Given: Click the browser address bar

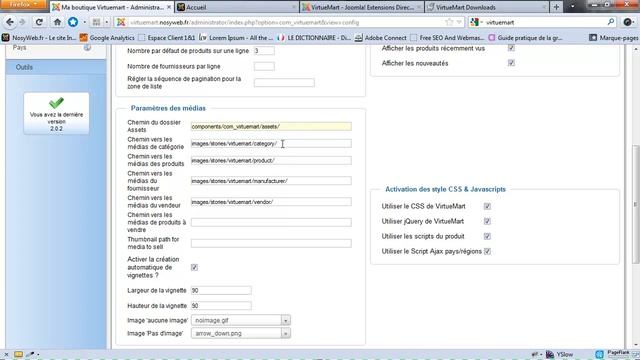Looking at the screenshot, I should tap(286, 22).
